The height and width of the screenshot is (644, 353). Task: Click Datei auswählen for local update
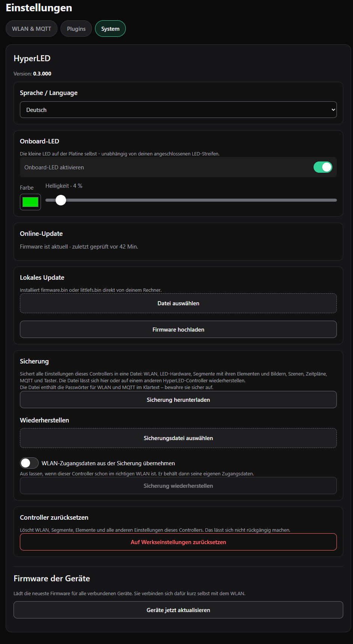pos(178,303)
